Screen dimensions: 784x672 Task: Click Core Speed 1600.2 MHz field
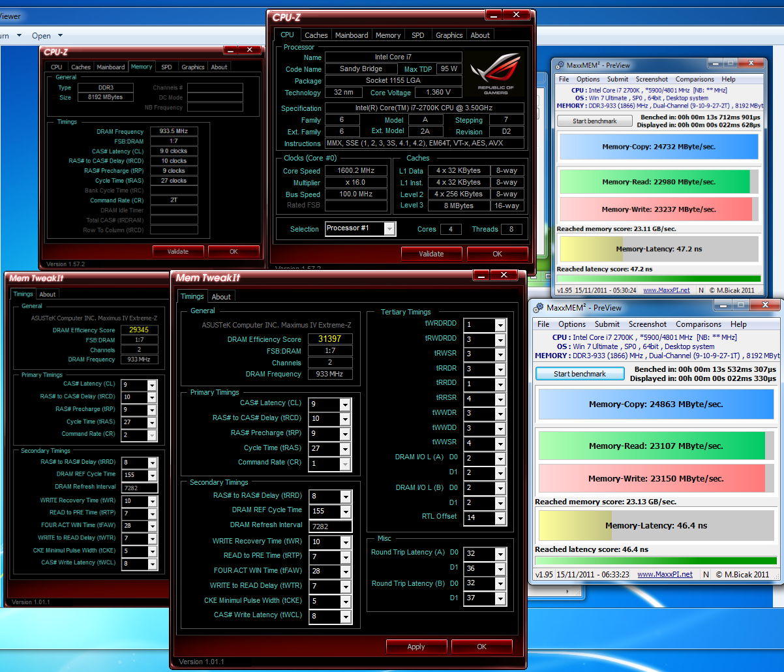(356, 171)
